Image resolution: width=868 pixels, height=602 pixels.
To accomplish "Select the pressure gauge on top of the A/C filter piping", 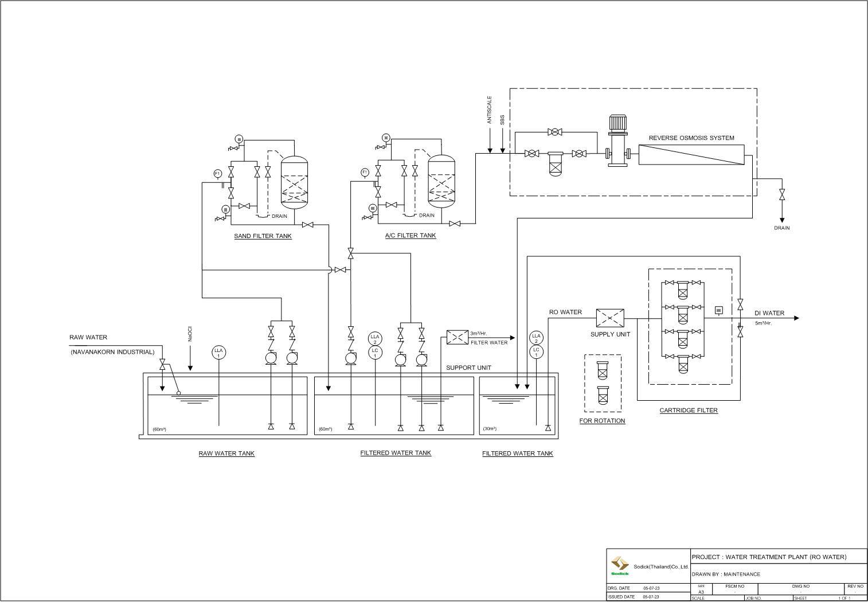I will click(x=386, y=138).
